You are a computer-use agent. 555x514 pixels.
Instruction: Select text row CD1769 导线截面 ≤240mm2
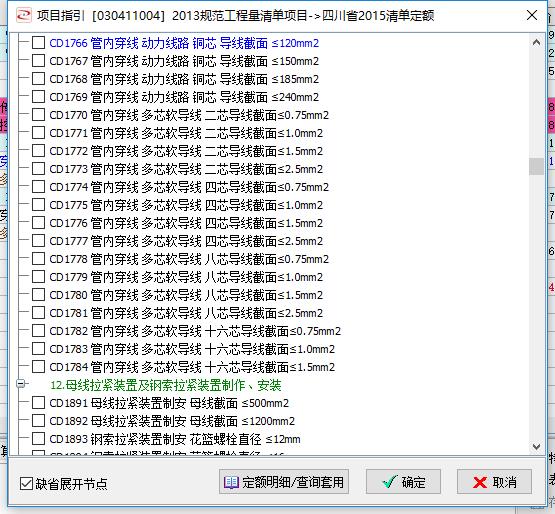click(184, 97)
